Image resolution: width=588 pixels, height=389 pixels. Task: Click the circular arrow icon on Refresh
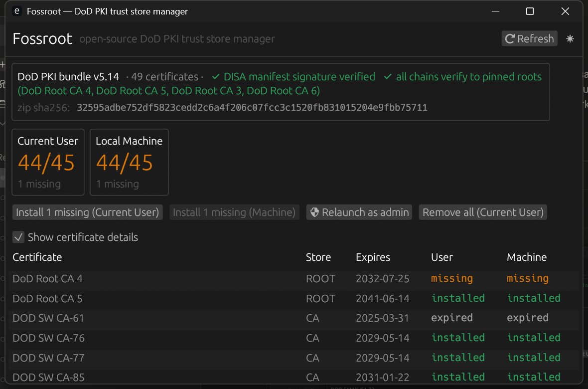(x=510, y=39)
